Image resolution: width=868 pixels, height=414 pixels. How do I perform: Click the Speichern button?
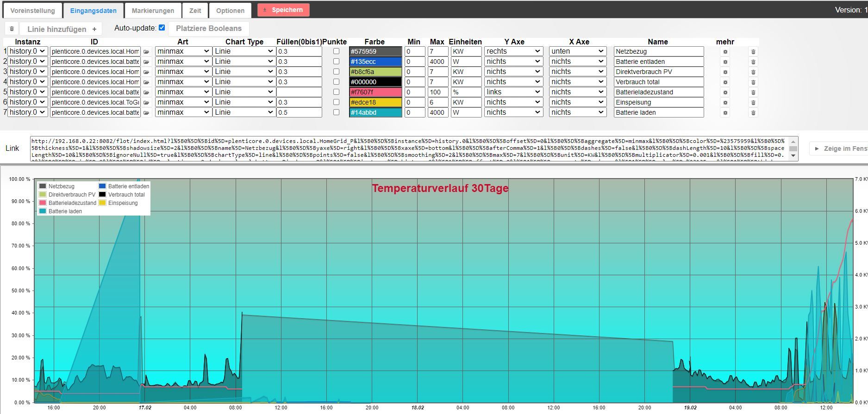(x=283, y=10)
